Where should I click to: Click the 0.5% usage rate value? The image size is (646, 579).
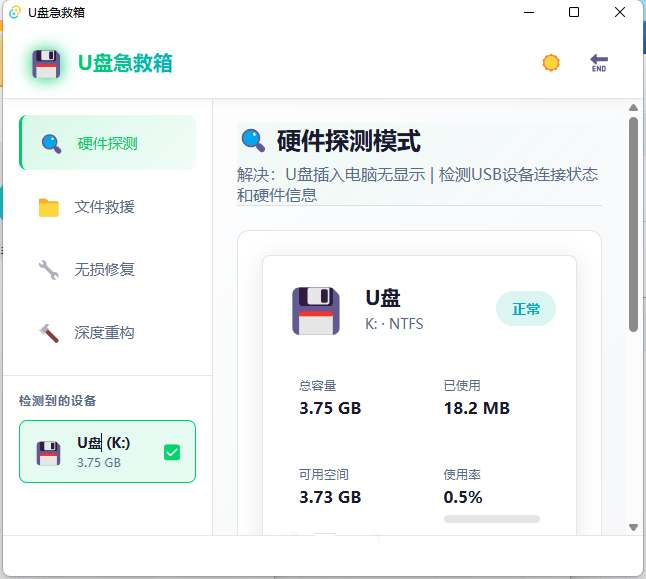pyautogui.click(x=463, y=497)
